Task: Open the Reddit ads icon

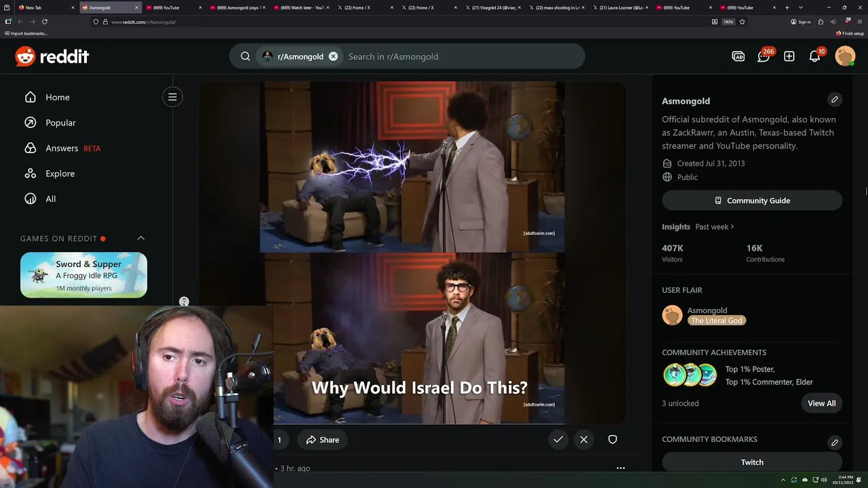Action: point(738,56)
